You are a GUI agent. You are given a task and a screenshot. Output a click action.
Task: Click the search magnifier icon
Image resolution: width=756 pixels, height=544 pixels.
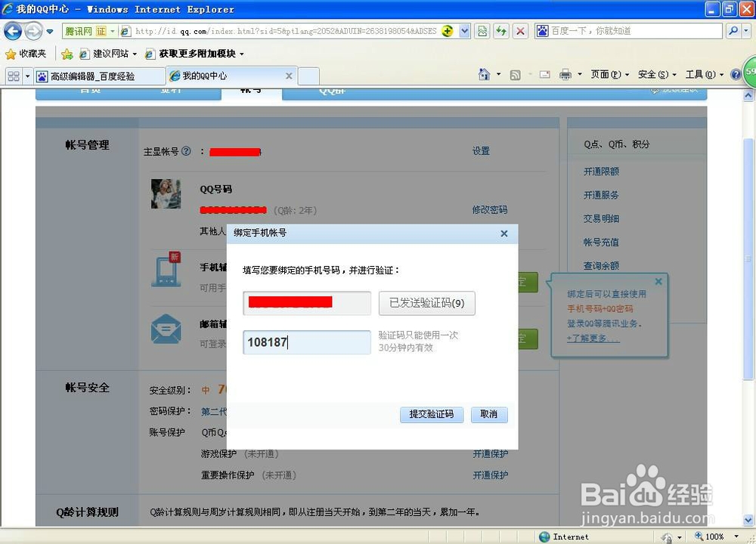click(733, 31)
